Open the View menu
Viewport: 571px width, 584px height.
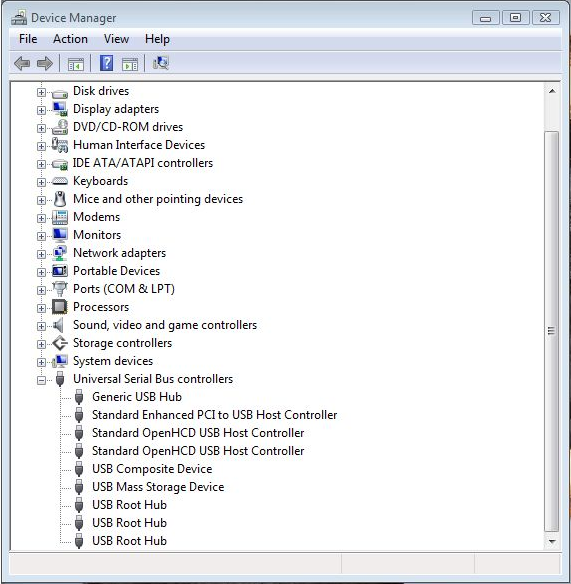tap(117, 39)
